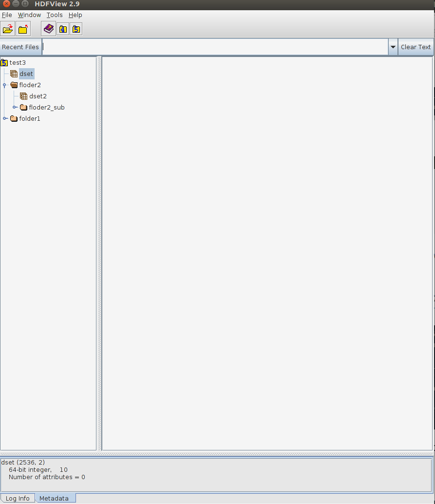Select the dset2 tree item label
Screen dimensions: 435x504
(x=38, y=96)
